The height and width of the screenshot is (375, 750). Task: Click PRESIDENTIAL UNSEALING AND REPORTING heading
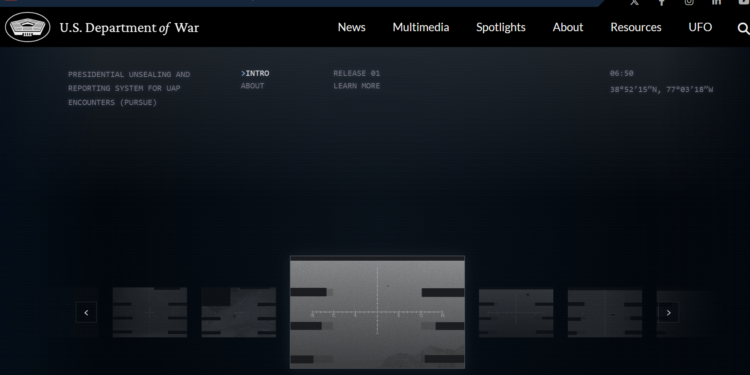(129, 88)
